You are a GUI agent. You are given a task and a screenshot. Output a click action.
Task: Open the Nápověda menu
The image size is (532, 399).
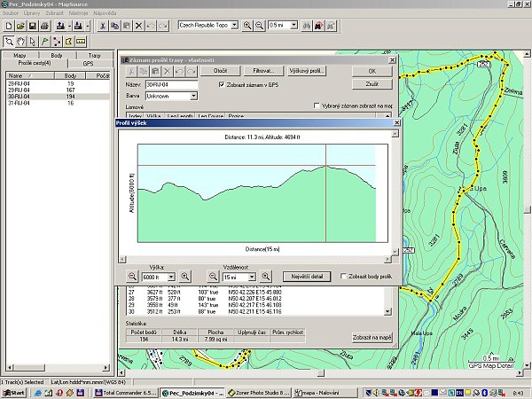point(105,13)
